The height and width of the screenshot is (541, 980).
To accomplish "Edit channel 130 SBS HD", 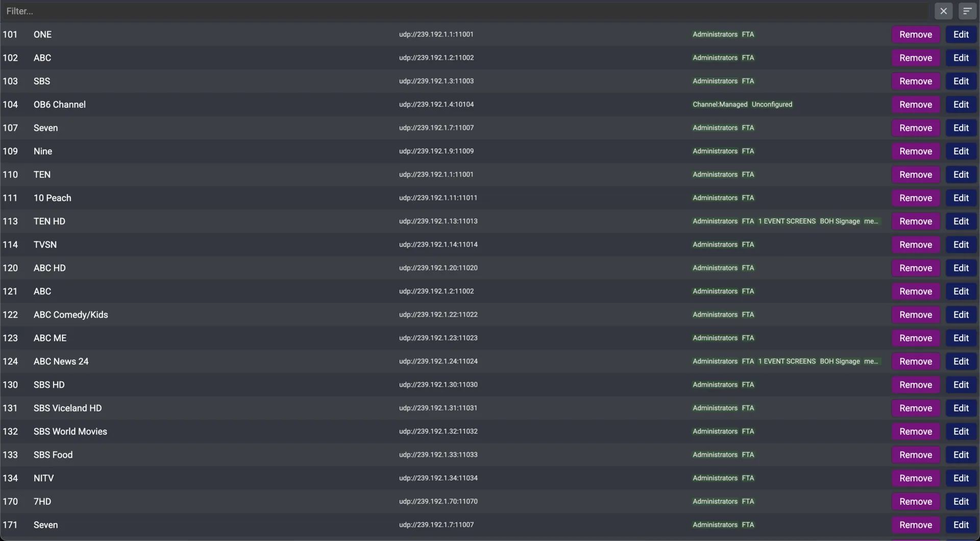I will click(x=961, y=385).
